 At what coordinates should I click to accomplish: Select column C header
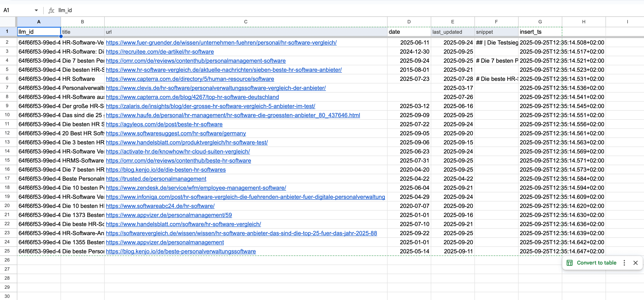pyautogui.click(x=245, y=22)
